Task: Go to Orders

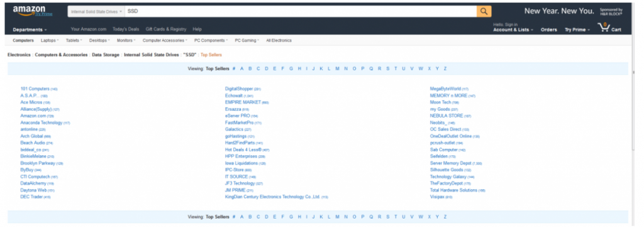Action: tap(548, 30)
